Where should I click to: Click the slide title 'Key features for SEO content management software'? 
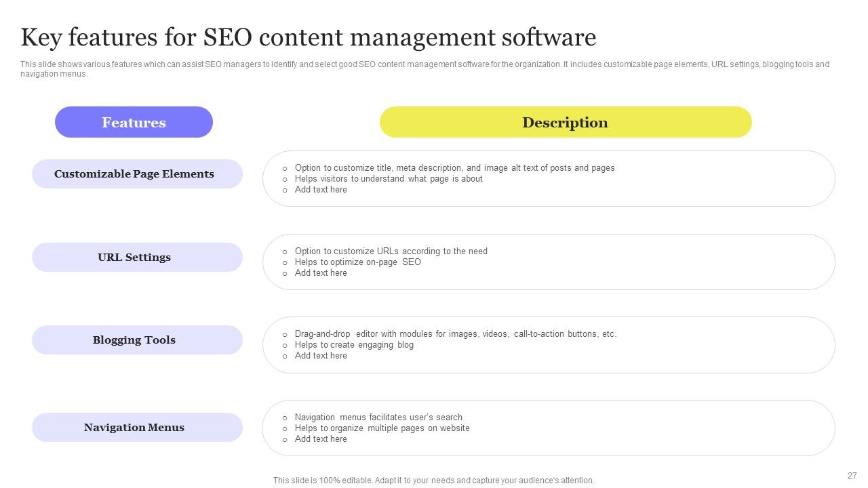coord(309,38)
